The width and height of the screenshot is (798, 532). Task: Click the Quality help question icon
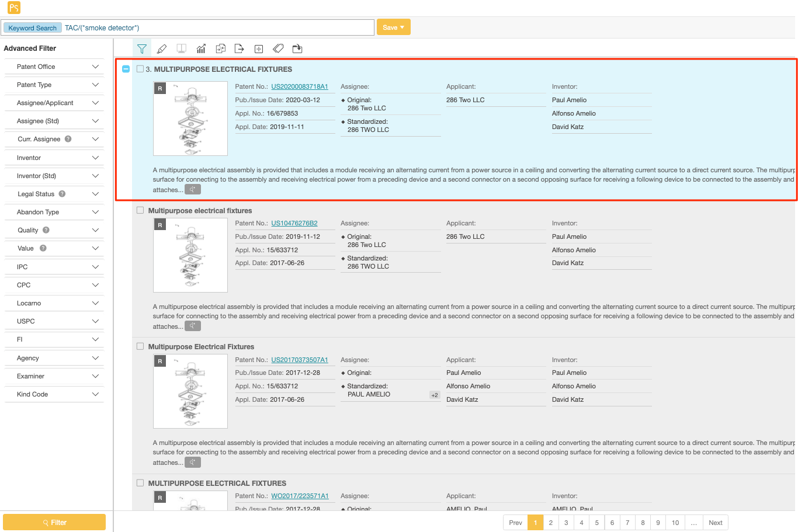coord(46,230)
